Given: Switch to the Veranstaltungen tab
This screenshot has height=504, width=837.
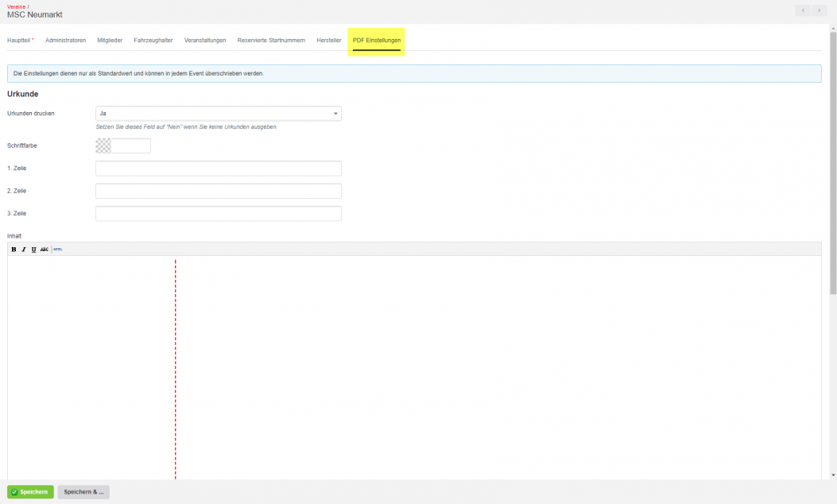Looking at the screenshot, I should [205, 41].
